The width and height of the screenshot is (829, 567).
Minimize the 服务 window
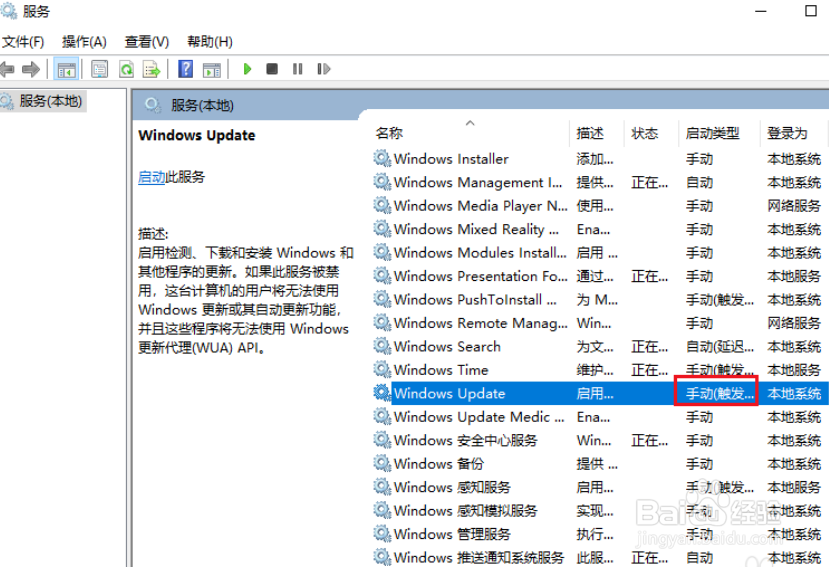pos(761,11)
